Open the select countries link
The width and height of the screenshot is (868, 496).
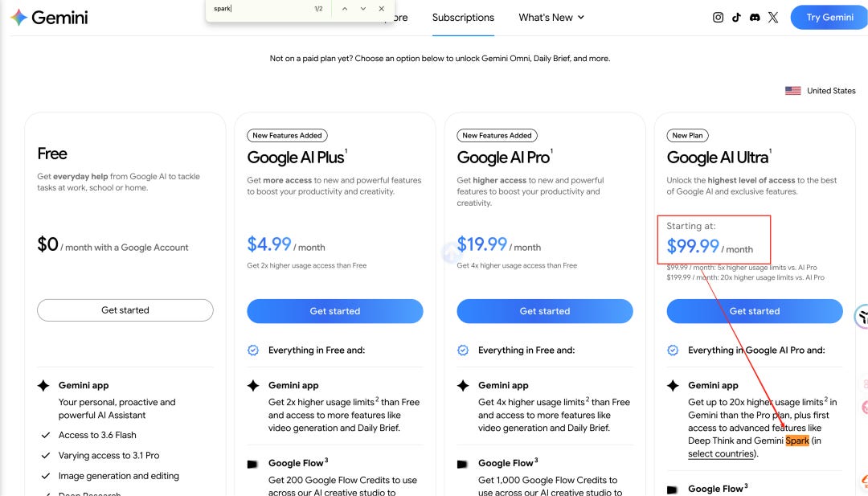[x=721, y=453]
